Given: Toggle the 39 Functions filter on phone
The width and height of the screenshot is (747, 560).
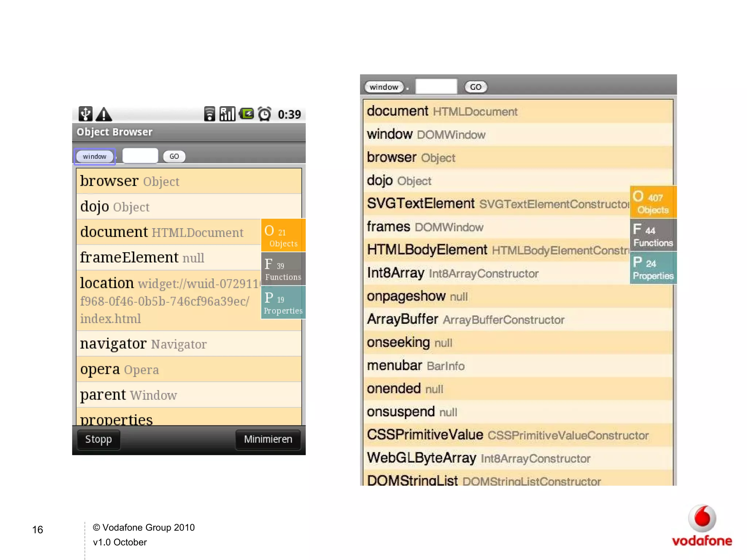Looking at the screenshot, I should click(x=283, y=269).
